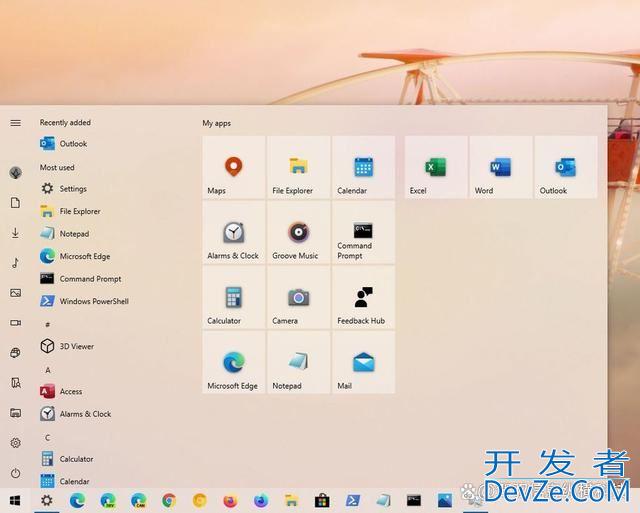Open File Explorer from the taskbar
Viewport: 640px width, 513px height.
[x=291, y=500]
